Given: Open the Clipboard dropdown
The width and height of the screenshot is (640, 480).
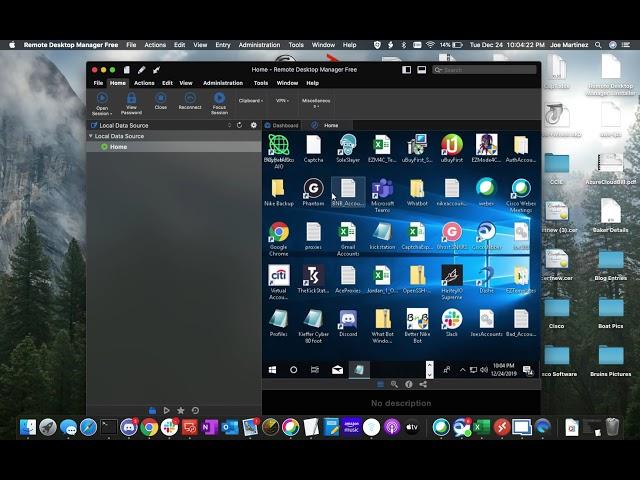Looking at the screenshot, I should [251, 100].
